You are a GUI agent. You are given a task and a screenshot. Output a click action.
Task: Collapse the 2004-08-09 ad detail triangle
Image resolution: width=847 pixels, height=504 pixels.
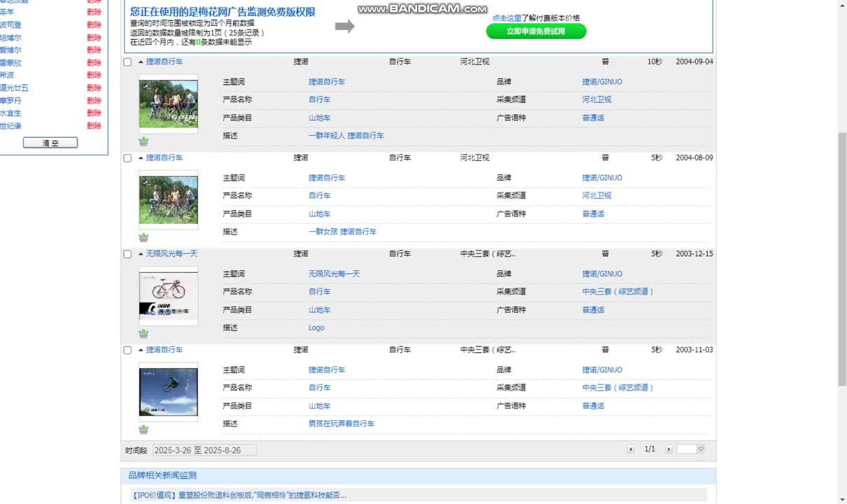click(141, 157)
